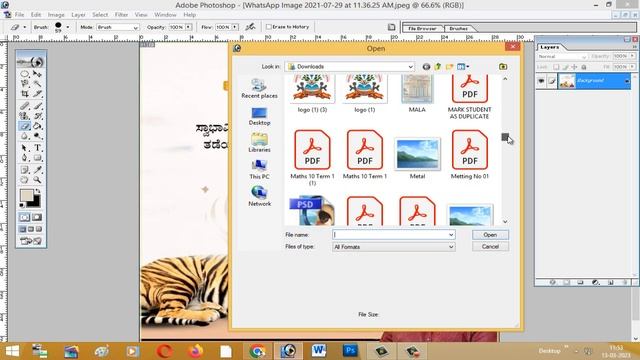This screenshot has height=360, width=640.
Task: Select the Hand tool
Action: pos(24,180)
